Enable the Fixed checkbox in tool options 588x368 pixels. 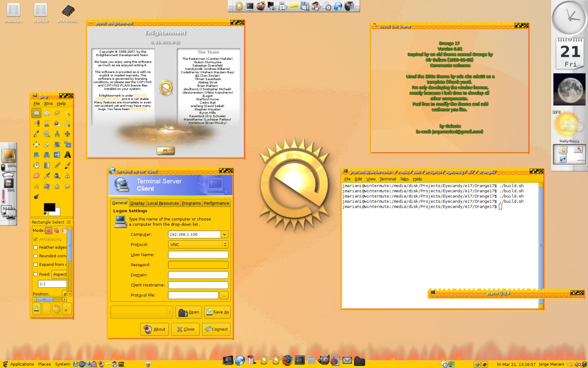point(36,274)
